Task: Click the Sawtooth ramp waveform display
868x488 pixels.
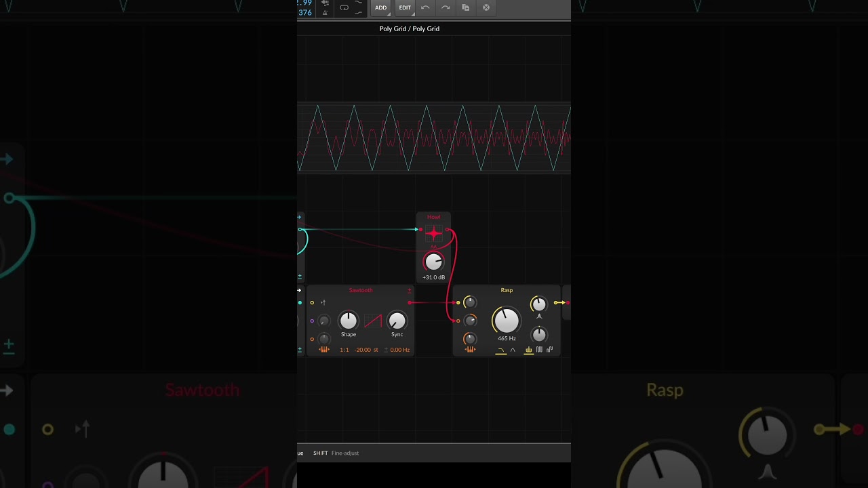Action: tap(373, 321)
